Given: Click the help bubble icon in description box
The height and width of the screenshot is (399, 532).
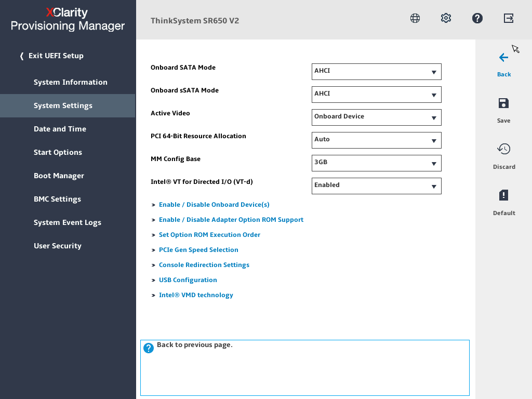Looking at the screenshot, I should [x=148, y=348].
